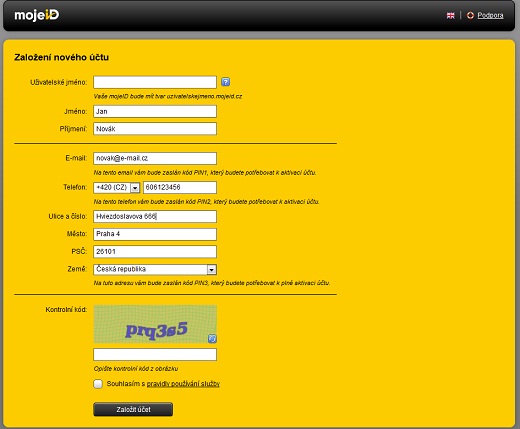Click the mojeID logo

[x=37, y=15]
